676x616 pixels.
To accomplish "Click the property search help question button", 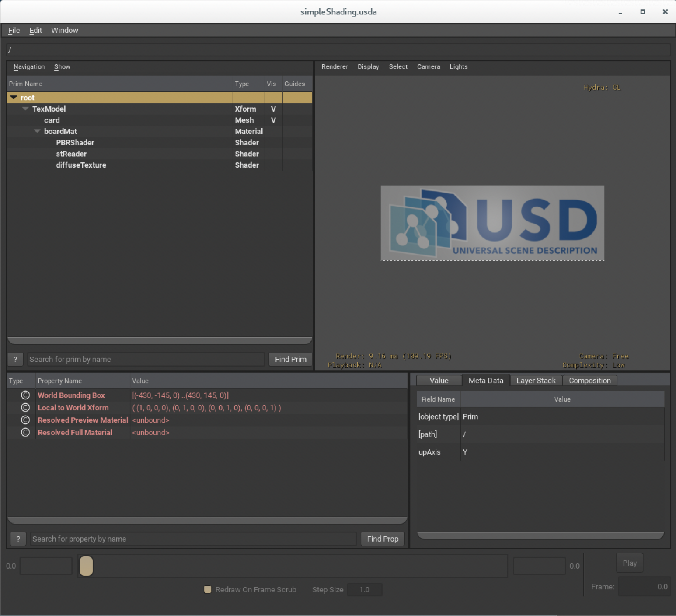I will pyautogui.click(x=18, y=539).
